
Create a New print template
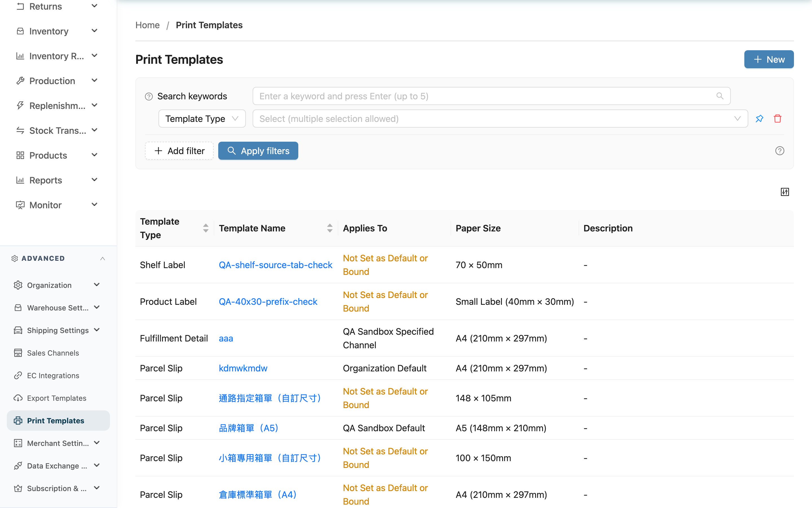tap(769, 60)
